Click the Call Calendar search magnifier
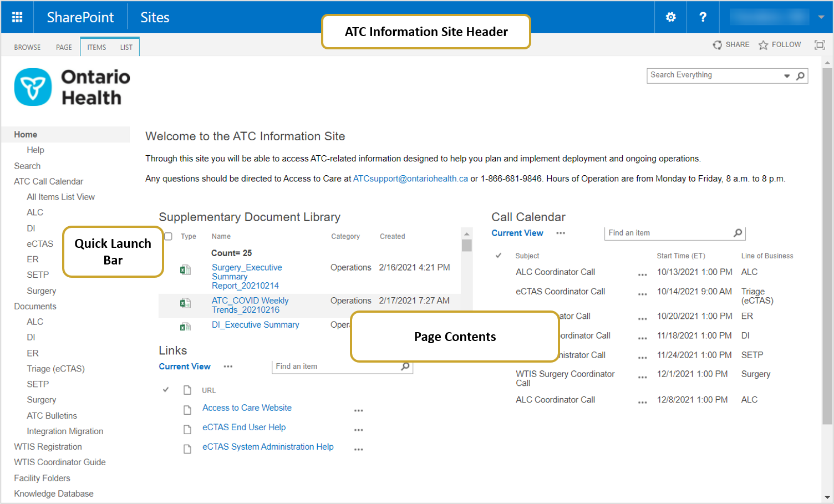This screenshot has height=504, width=834. (738, 233)
